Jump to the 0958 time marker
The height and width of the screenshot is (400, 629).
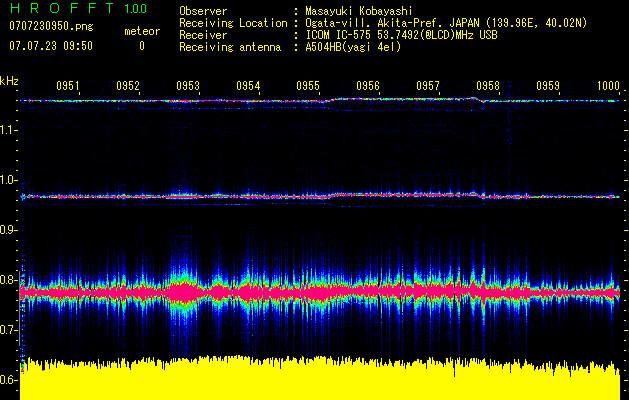(488, 87)
